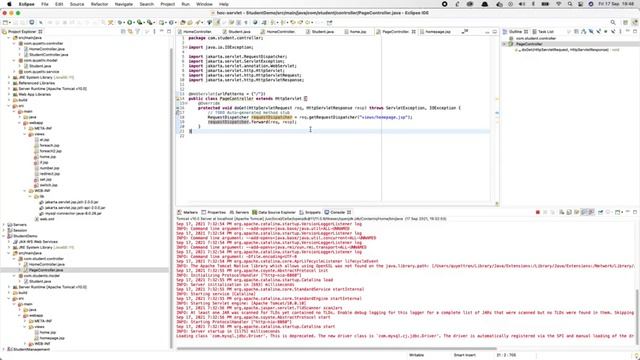640x360 pixels.
Task: Click the Wi-Fi status icon
Action: (559, 4)
